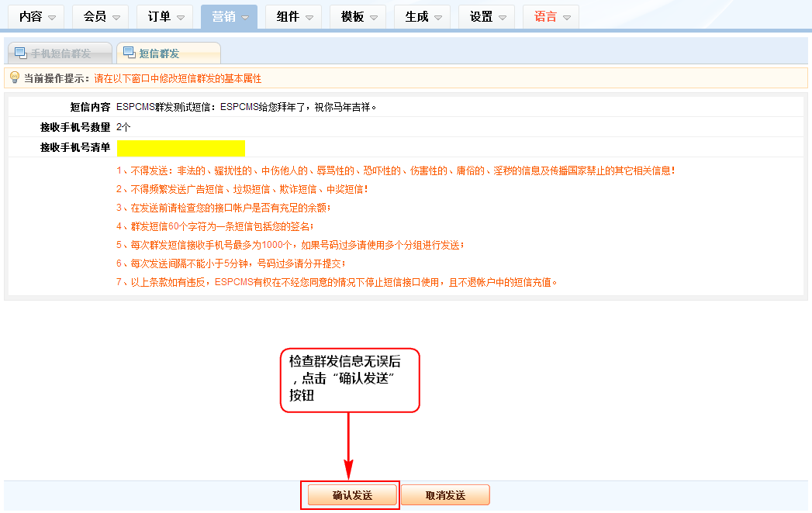Open the 营销 dropdown arrow
Viewport: 812px width, 513px height.
[245, 17]
